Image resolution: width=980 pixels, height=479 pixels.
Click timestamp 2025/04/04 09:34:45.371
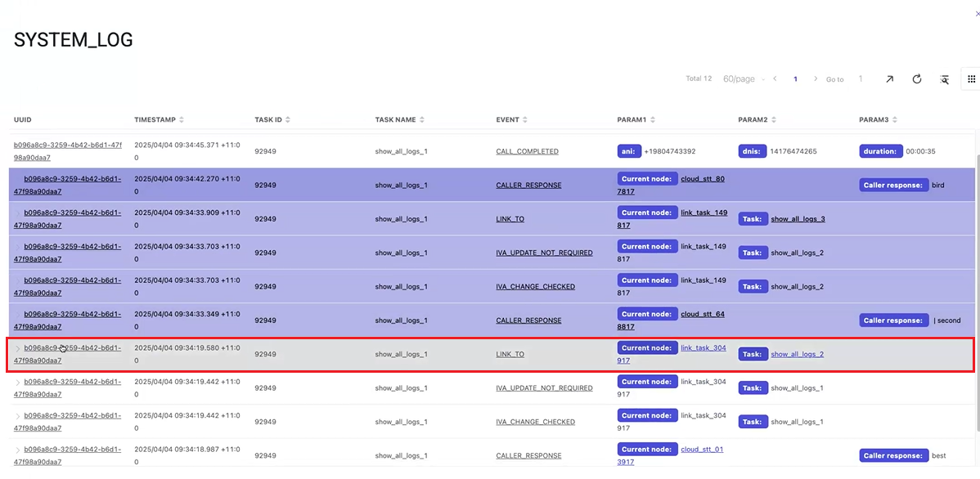(x=187, y=152)
